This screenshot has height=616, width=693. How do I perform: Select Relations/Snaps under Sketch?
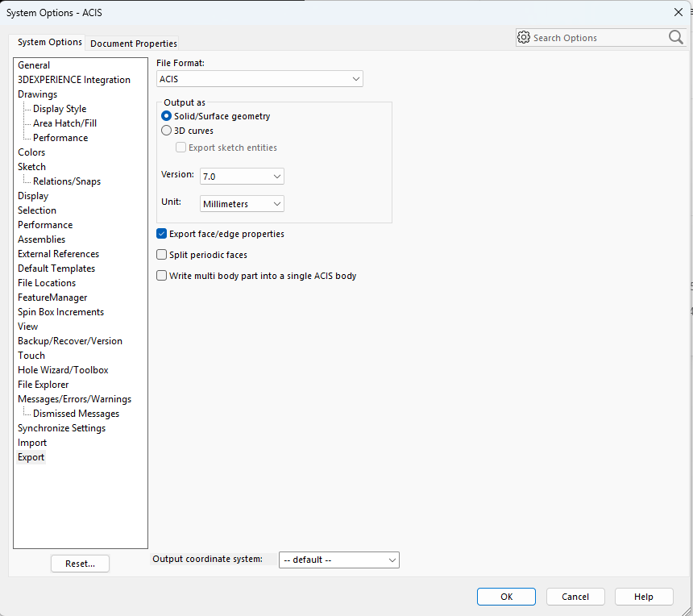(67, 181)
